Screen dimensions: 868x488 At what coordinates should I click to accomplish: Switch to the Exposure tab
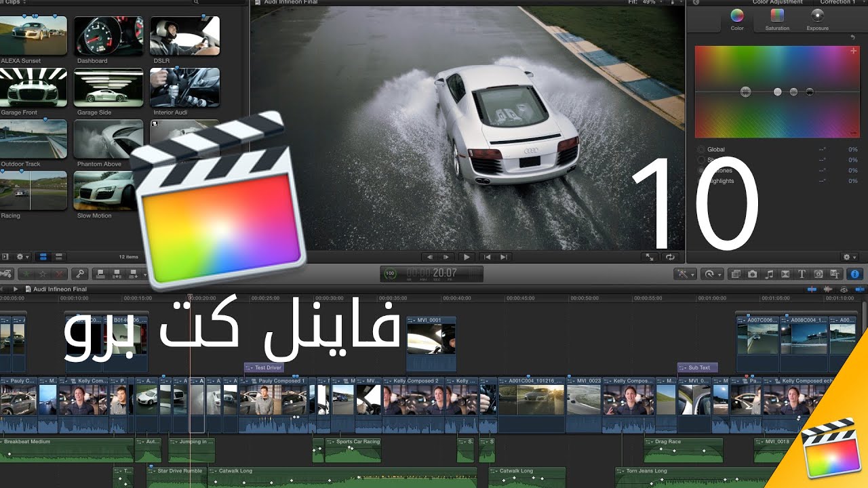click(817, 18)
